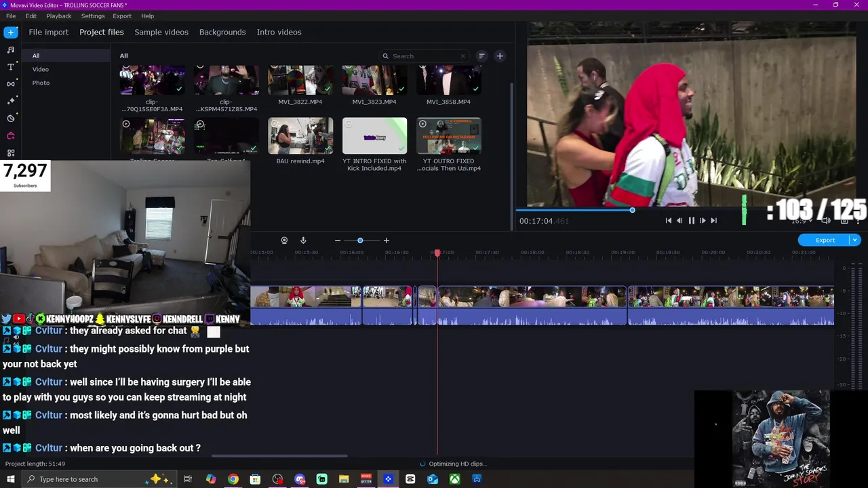Viewport: 868px width, 488px height.
Task: Click the red playhead marker on timeline ruler
Action: (437, 253)
